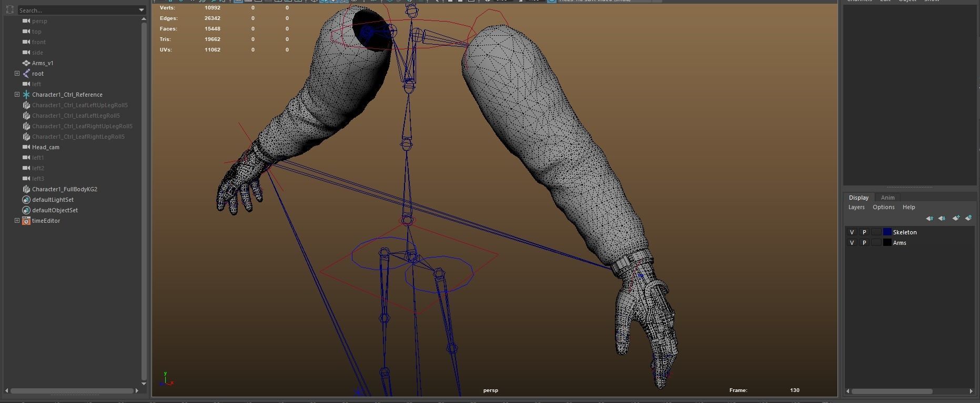Select left2 camera in Outliner
This screenshot has width=980, height=403.
point(38,168)
